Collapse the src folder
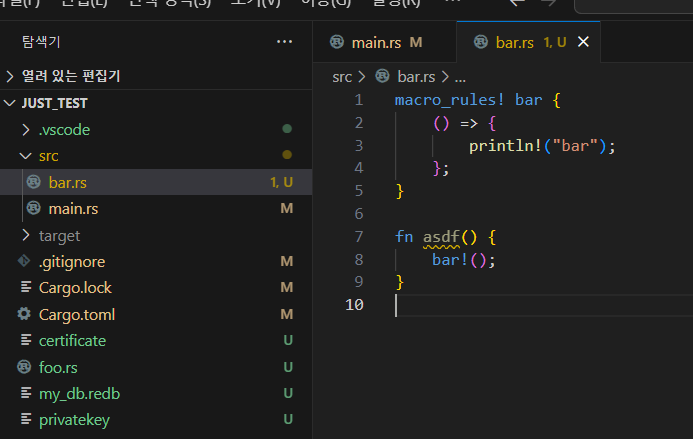Image resolution: width=693 pixels, height=439 pixels. tap(25, 156)
